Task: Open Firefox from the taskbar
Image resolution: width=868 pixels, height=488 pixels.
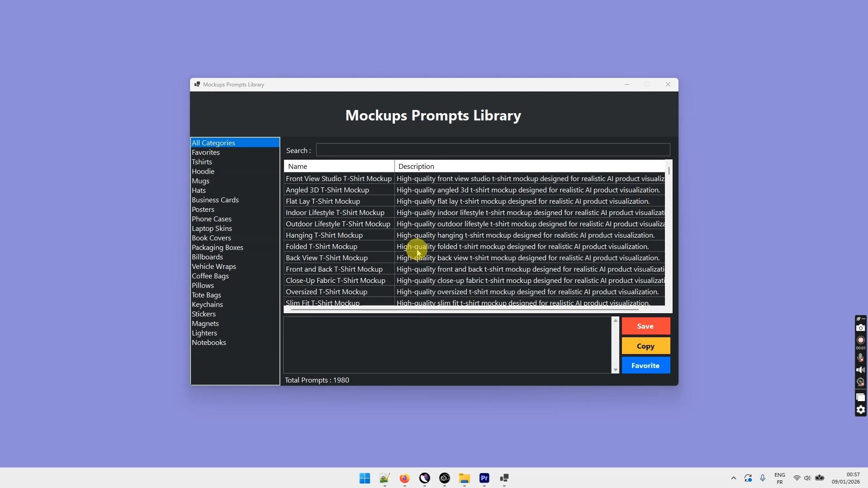Action: pyautogui.click(x=404, y=478)
